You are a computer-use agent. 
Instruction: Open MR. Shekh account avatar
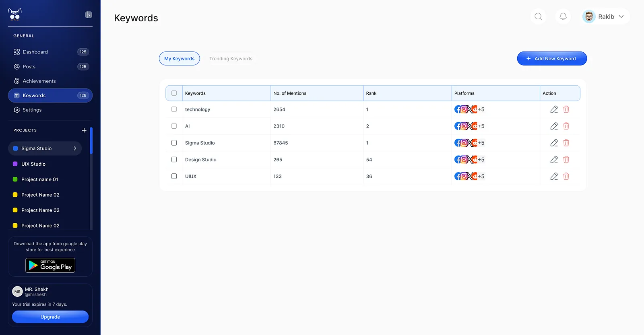[17, 292]
